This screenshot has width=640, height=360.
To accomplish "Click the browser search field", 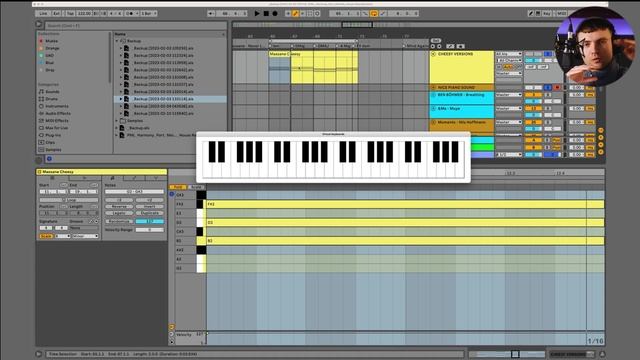I will click(x=135, y=25).
